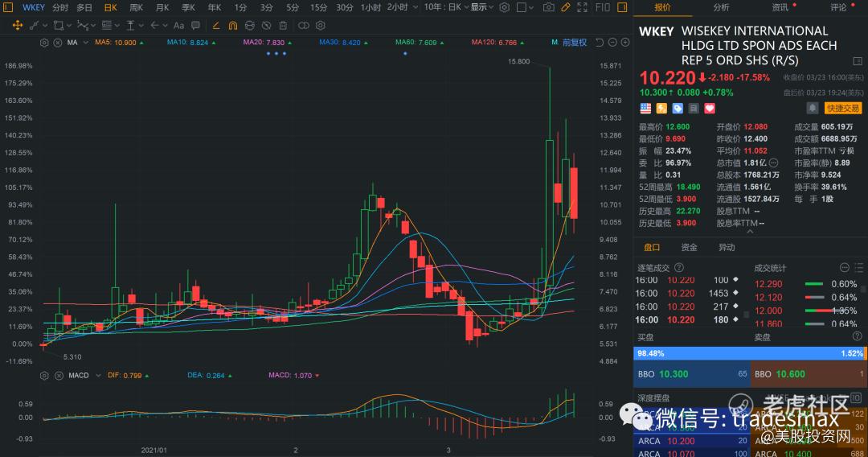This screenshot has height=457, width=868.
Task: Switch to 分时 intraday chart
Action: point(60,7)
